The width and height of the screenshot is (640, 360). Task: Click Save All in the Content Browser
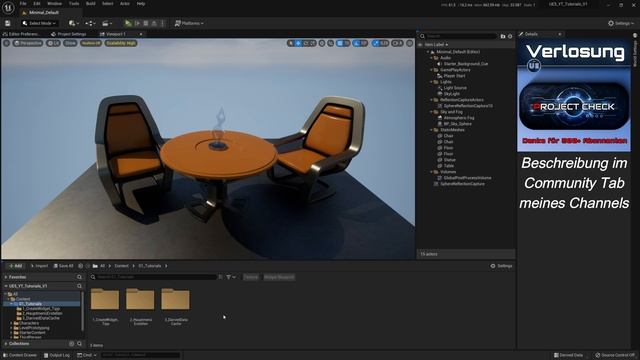tap(63, 266)
